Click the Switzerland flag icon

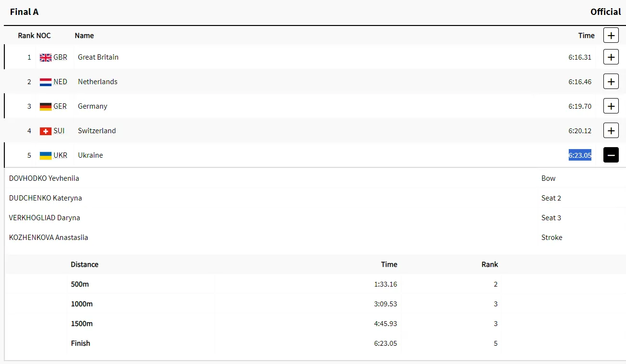(x=46, y=131)
